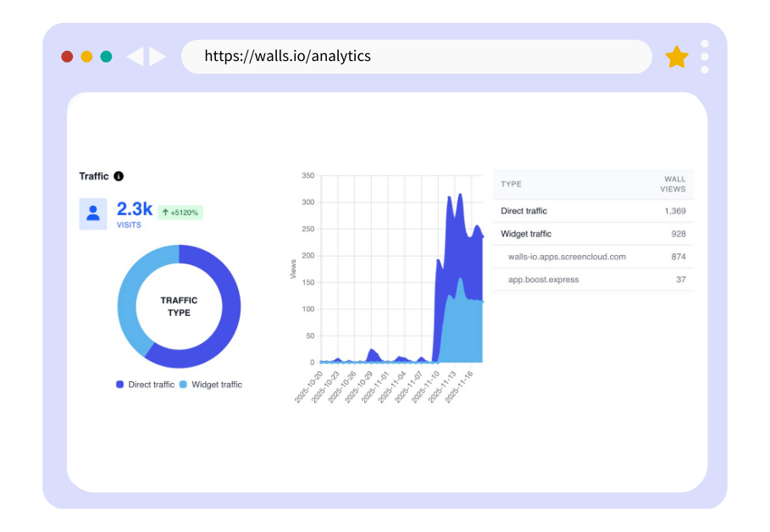Expand the Direct traffic table row

523,211
